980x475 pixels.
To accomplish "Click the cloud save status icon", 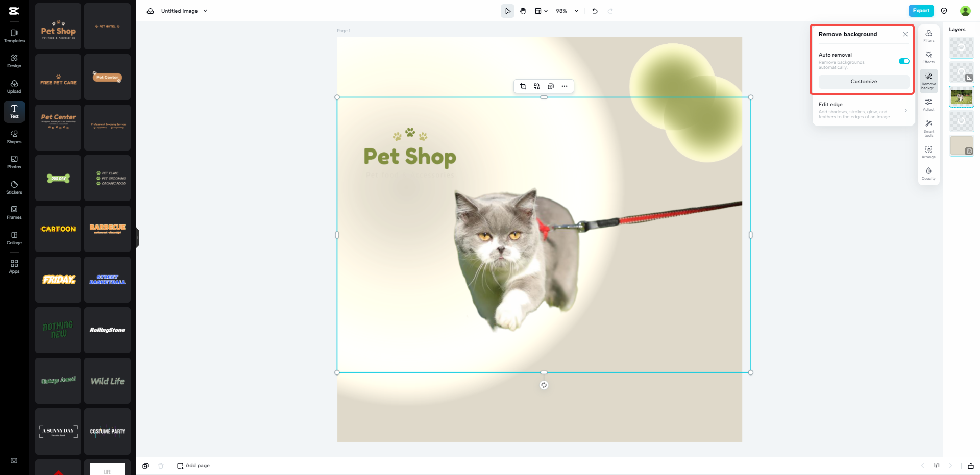I will (x=151, y=11).
